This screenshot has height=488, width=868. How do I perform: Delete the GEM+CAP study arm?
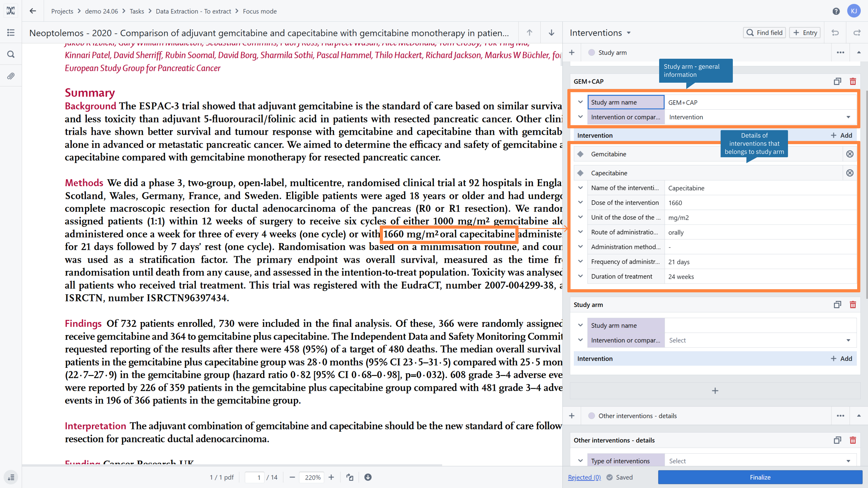tap(853, 82)
